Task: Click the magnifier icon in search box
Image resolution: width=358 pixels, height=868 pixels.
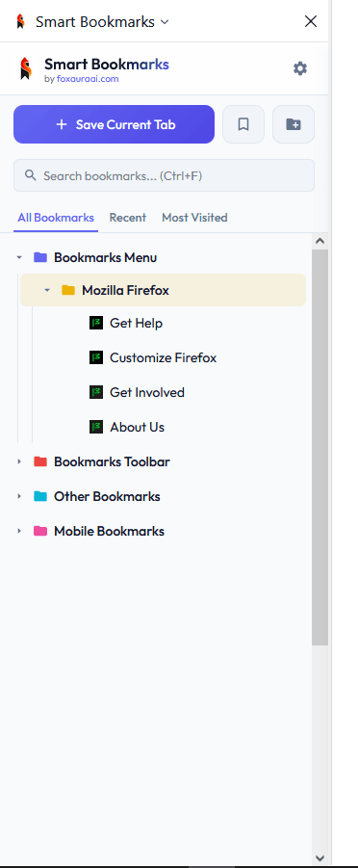Action: tap(31, 175)
